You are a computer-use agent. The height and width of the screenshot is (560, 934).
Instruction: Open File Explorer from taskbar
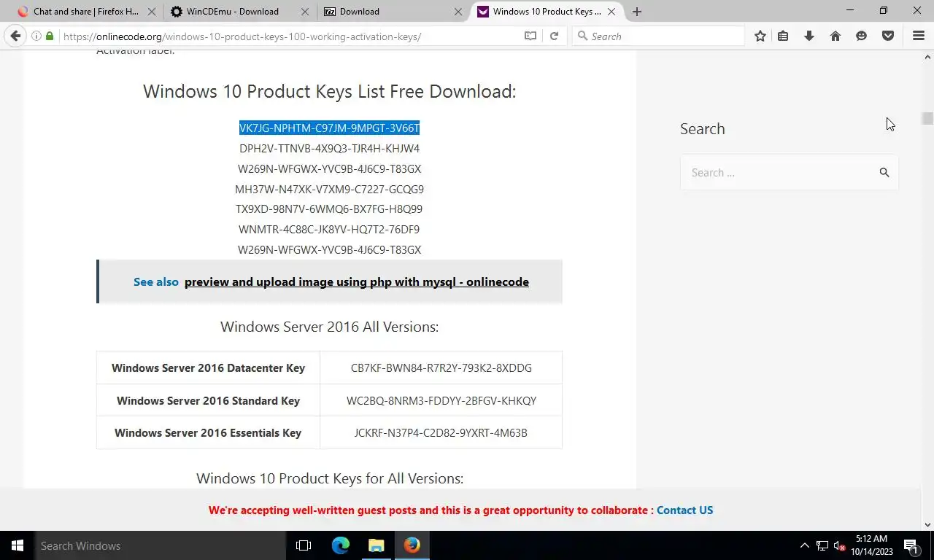click(x=376, y=545)
